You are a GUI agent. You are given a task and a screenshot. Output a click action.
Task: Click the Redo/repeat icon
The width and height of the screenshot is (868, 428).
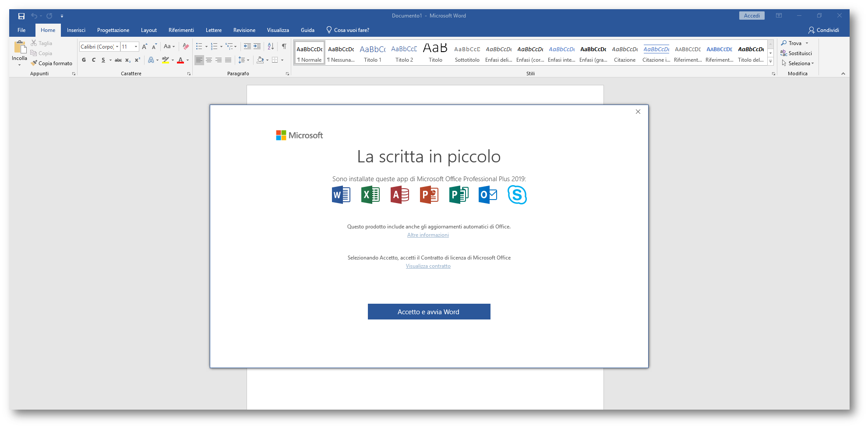[x=49, y=16]
